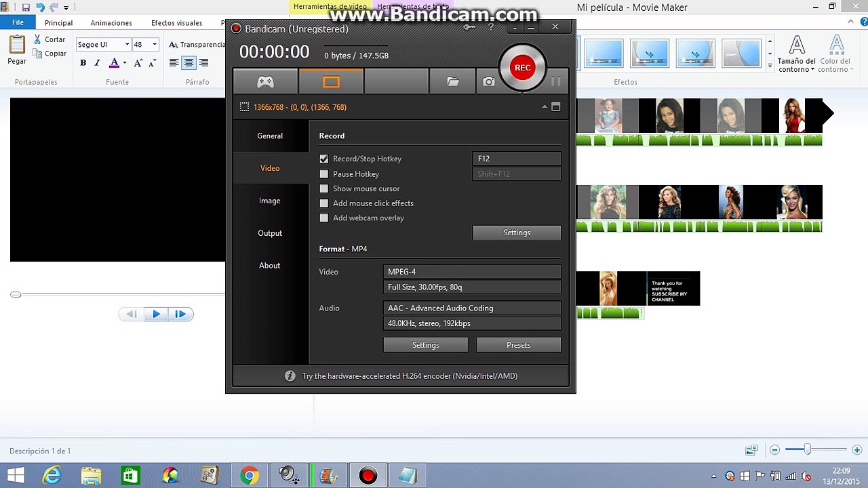Center text in Párrafo group
This screenshot has width=868, height=488.
189,63
